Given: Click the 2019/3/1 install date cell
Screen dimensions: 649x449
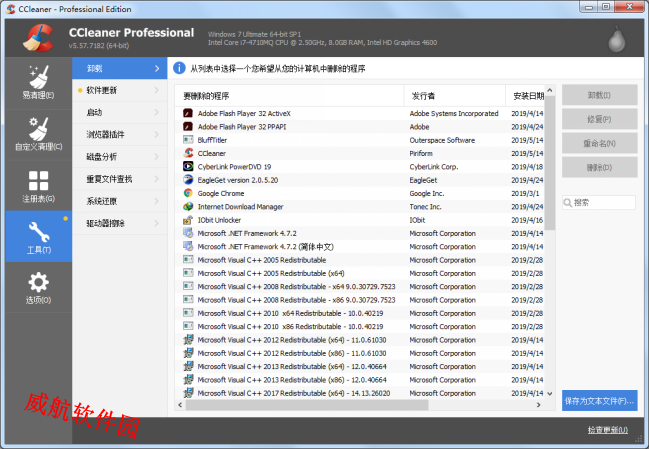Looking at the screenshot, I should tap(525, 193).
